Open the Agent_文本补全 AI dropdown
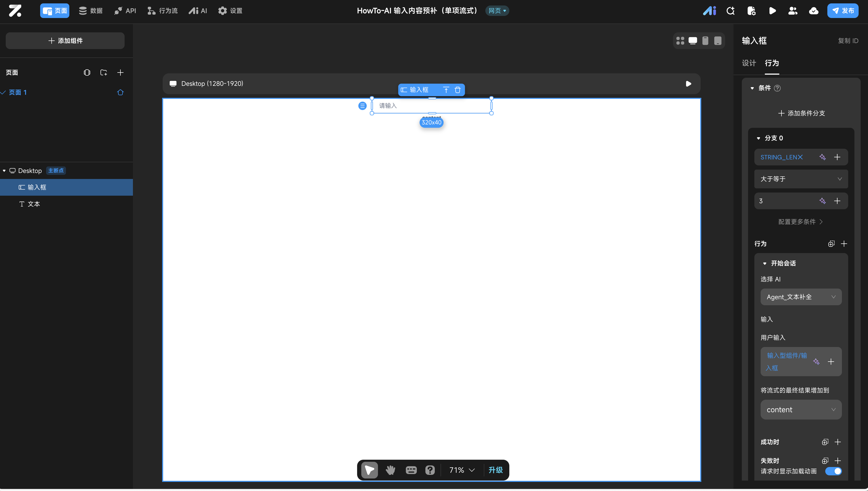Screen dimensions: 868x491 point(800,297)
